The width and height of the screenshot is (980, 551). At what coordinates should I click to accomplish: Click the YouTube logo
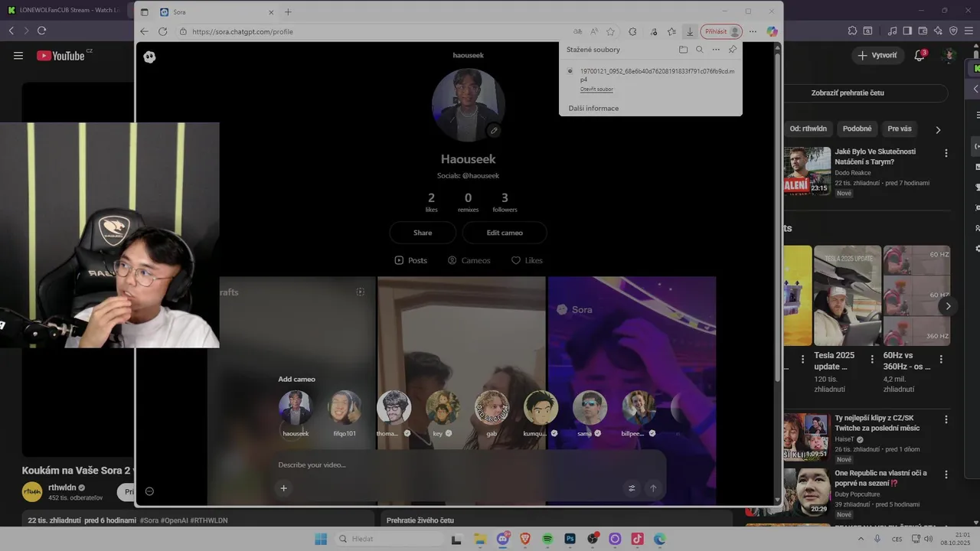pyautogui.click(x=60, y=56)
